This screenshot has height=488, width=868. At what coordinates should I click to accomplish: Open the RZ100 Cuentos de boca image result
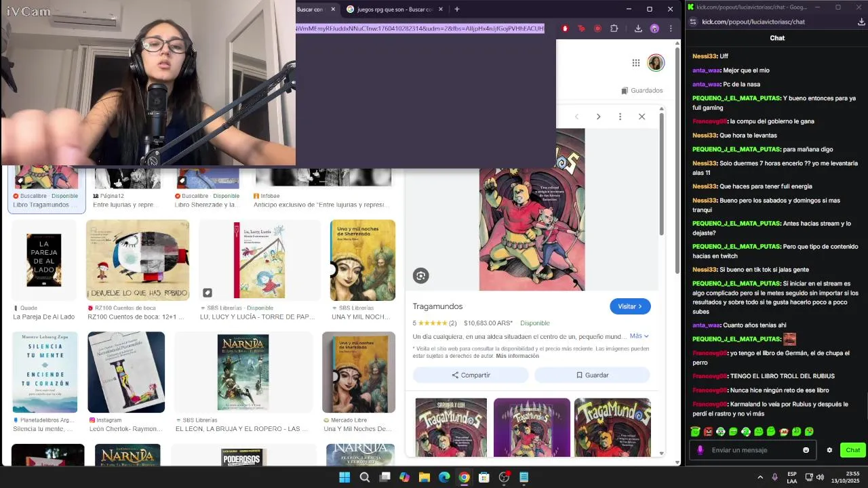coord(137,260)
